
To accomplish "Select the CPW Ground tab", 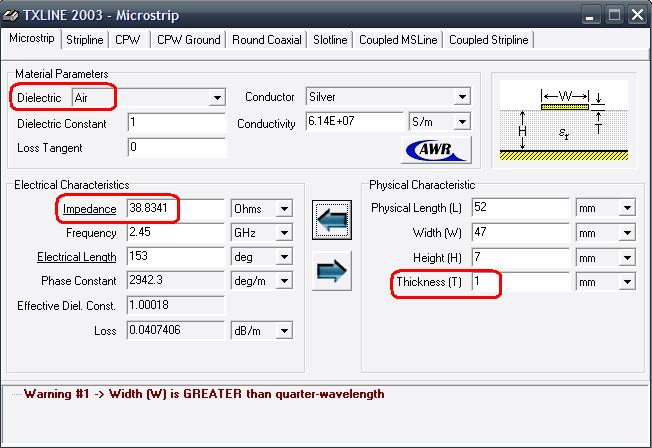I will (188, 40).
